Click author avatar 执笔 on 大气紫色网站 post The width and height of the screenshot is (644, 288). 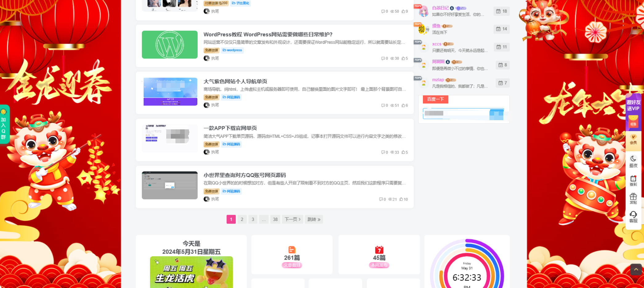coord(207,105)
